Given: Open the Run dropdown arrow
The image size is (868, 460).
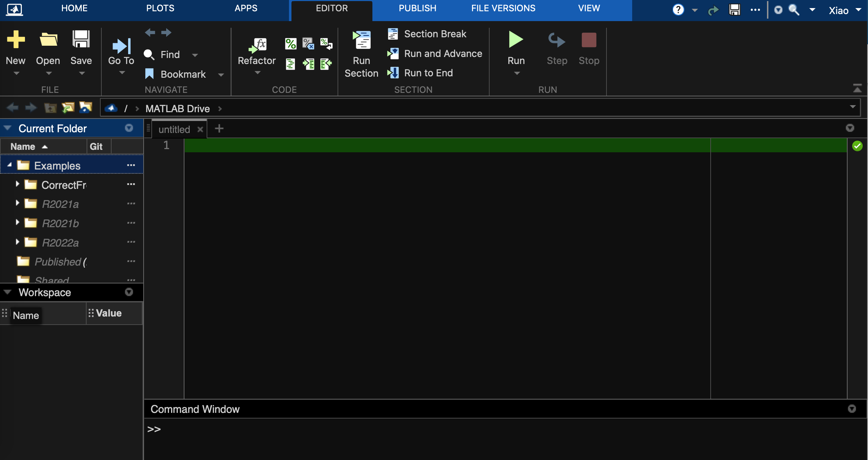Looking at the screenshot, I should click(517, 73).
